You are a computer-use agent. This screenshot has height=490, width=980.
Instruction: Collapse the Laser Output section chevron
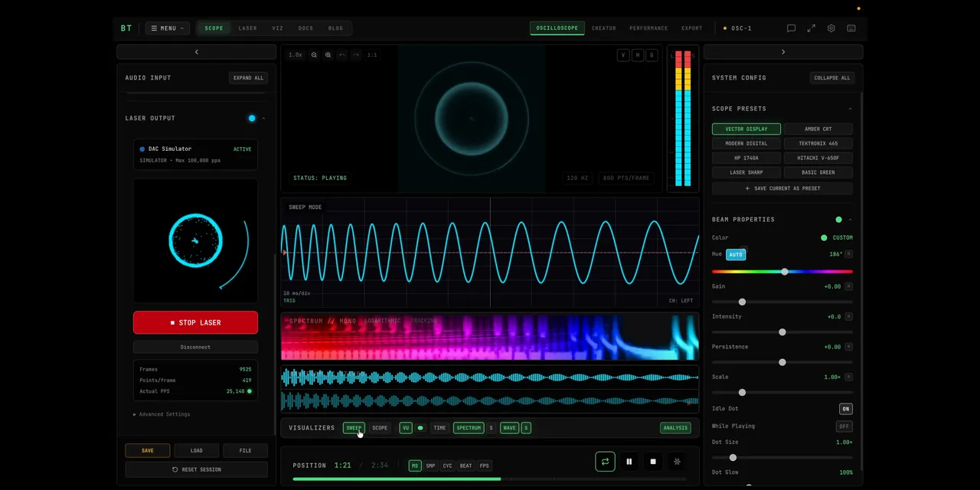point(263,119)
